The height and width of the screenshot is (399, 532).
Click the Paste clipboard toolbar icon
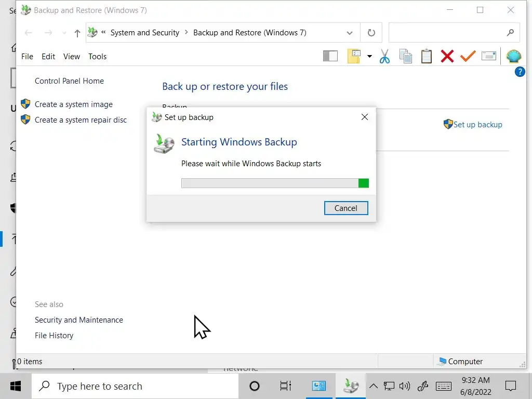click(x=427, y=56)
